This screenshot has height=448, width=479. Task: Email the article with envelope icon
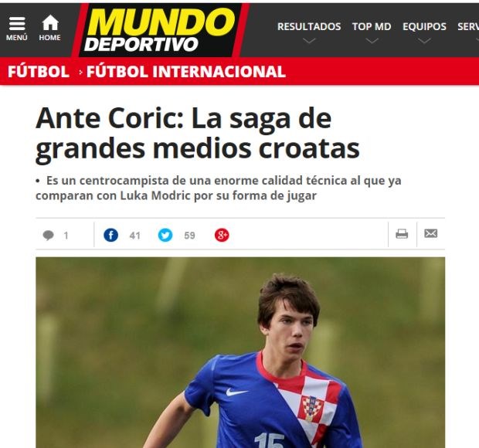pyautogui.click(x=431, y=233)
